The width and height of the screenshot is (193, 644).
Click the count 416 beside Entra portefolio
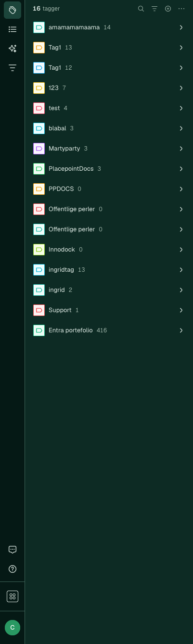tap(102, 330)
